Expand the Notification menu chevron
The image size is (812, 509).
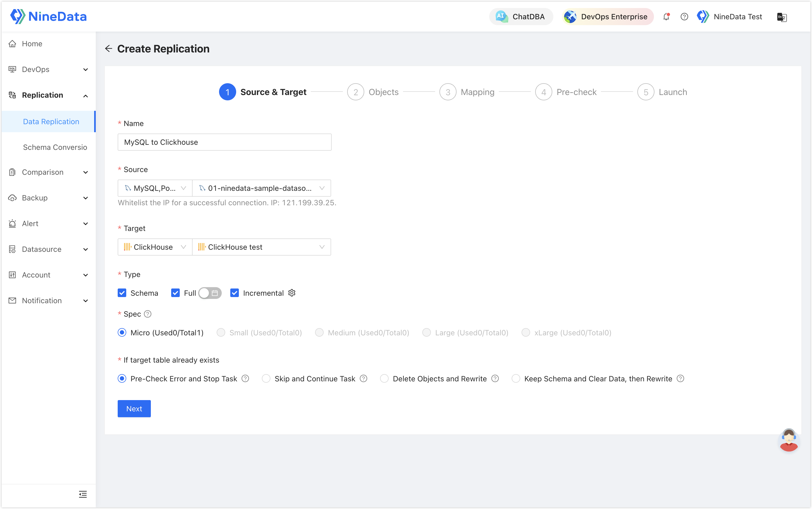point(86,301)
